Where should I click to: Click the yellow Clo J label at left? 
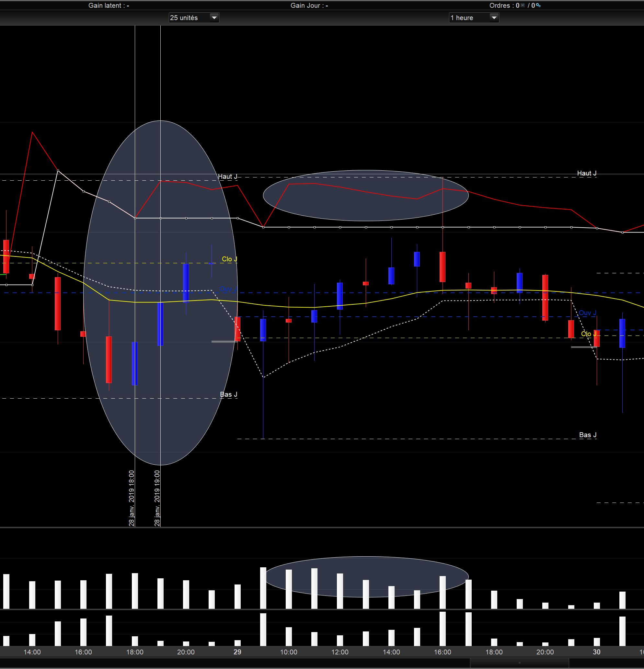tap(229, 259)
